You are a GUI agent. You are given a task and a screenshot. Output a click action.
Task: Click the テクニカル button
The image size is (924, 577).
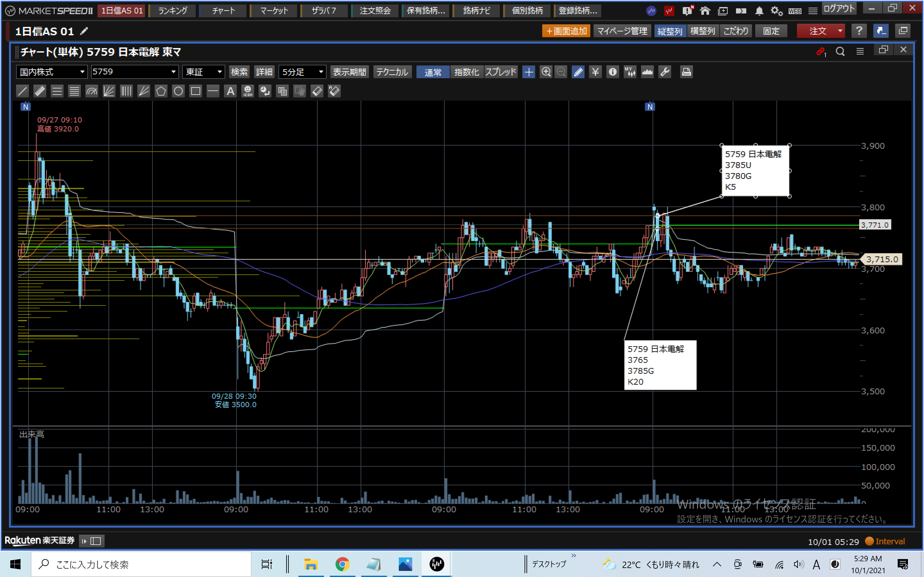(392, 72)
